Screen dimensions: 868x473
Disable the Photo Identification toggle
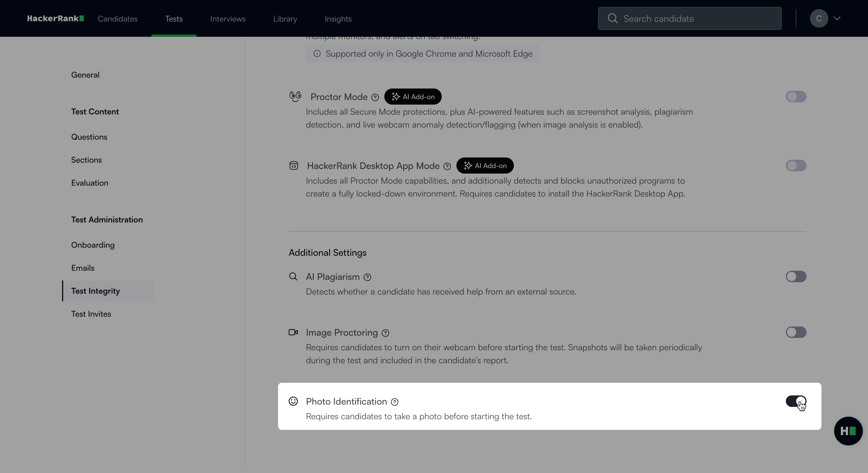click(x=796, y=401)
